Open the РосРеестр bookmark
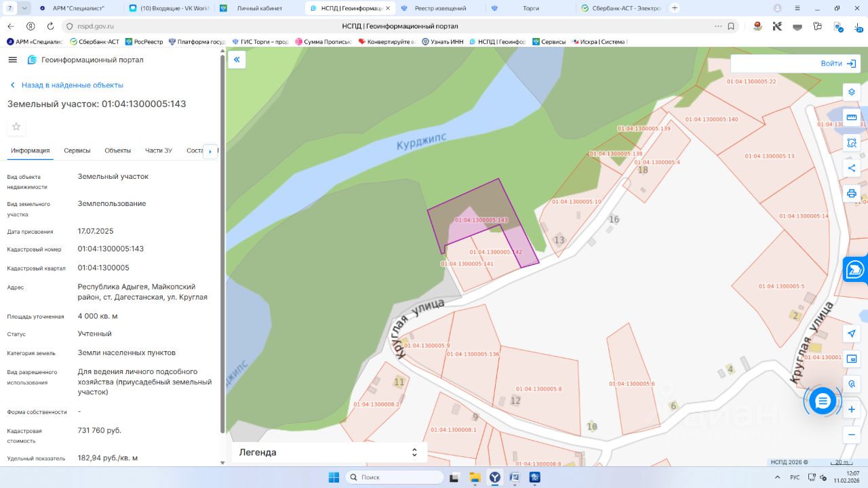868x488 pixels. [x=144, y=41]
